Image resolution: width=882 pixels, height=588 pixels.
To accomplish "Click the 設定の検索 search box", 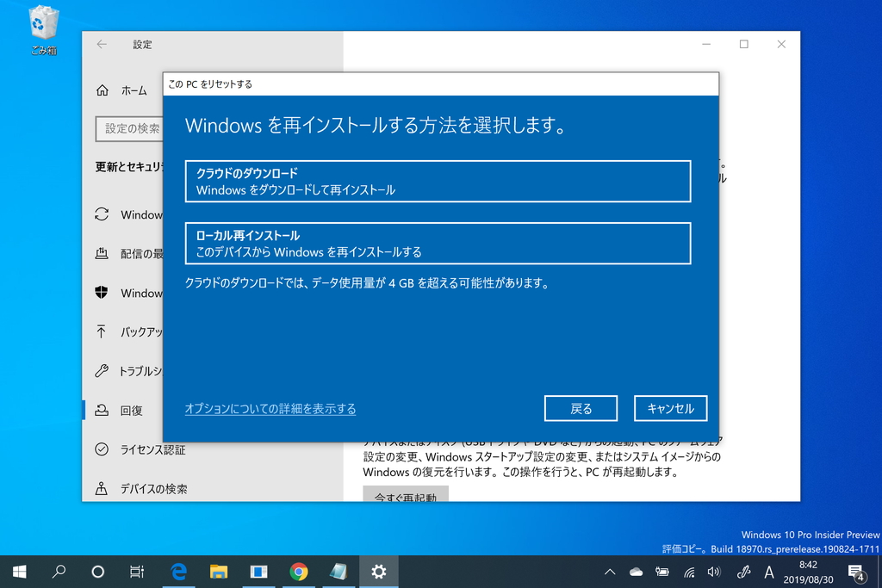I will (x=130, y=129).
